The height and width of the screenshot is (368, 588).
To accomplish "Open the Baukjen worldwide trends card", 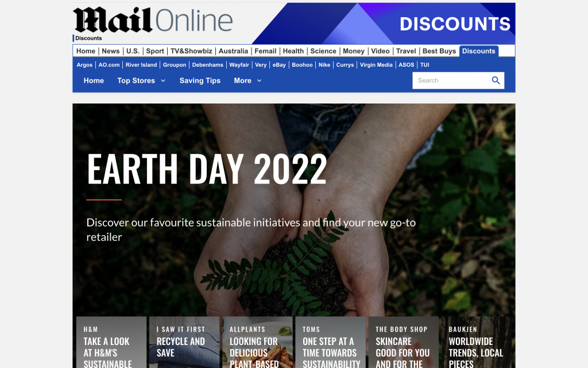I will pos(476,342).
